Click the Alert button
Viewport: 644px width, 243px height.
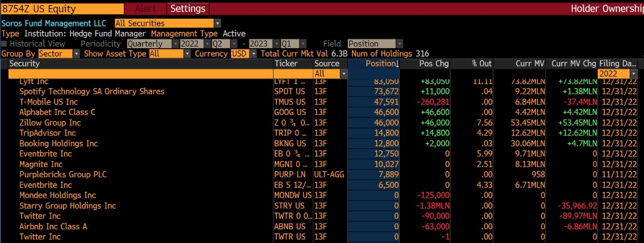pyautogui.click(x=146, y=9)
